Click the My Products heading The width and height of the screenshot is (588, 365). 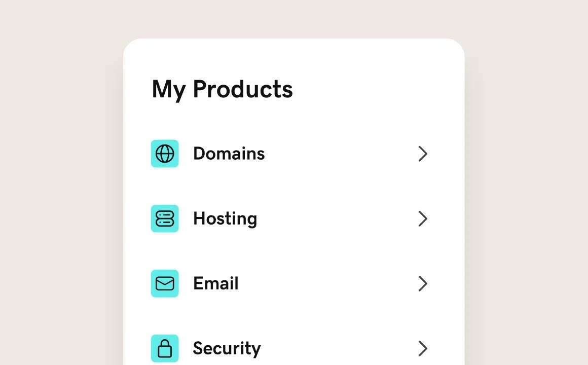click(222, 89)
